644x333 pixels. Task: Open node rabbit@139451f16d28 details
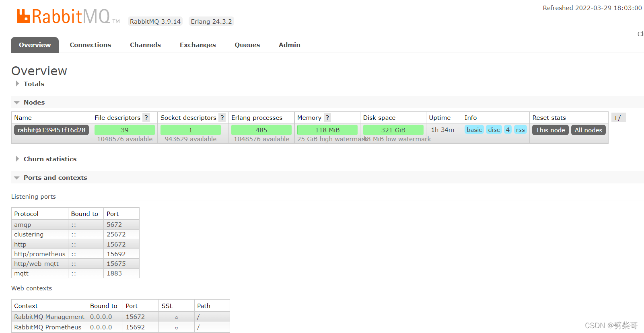click(x=51, y=130)
